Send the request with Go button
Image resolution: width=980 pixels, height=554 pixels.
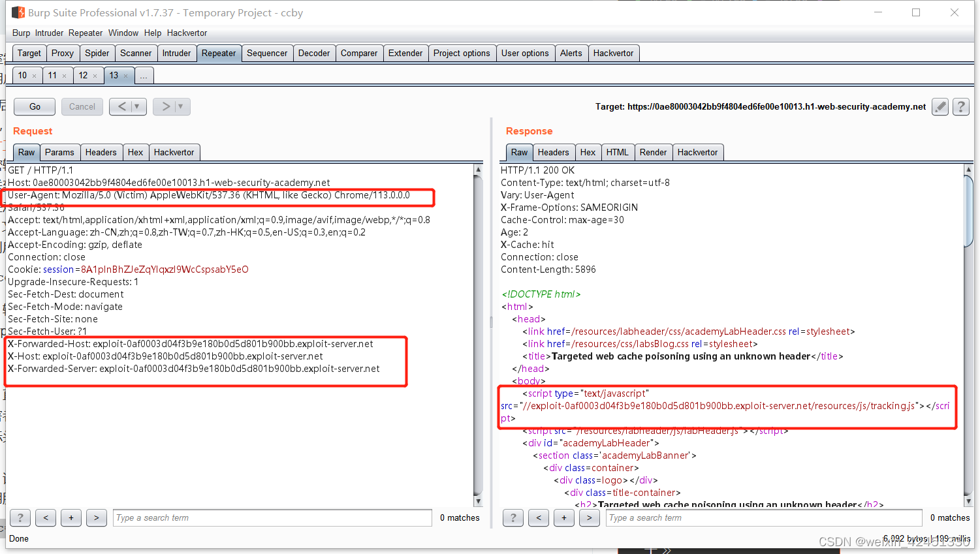point(35,106)
